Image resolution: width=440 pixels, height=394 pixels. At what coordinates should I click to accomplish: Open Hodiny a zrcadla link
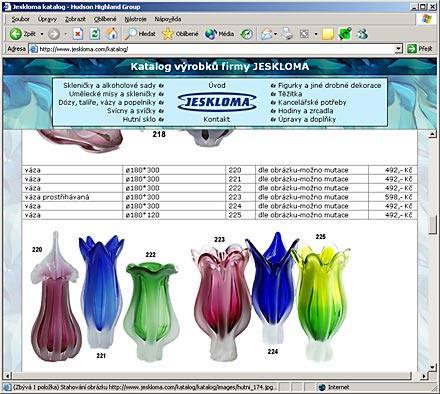click(x=305, y=111)
